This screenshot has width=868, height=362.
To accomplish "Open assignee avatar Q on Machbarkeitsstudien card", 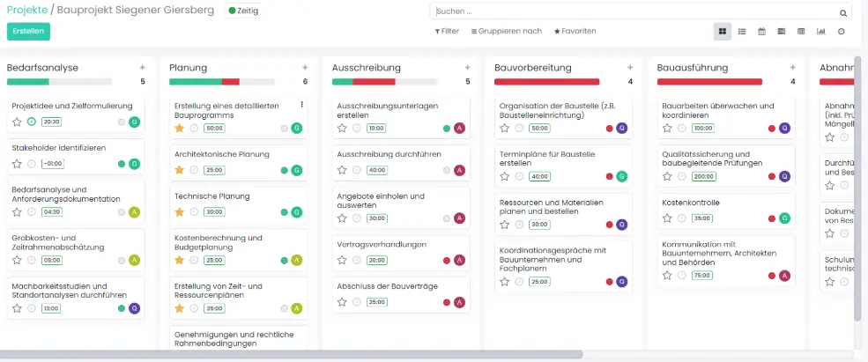I will point(135,308).
